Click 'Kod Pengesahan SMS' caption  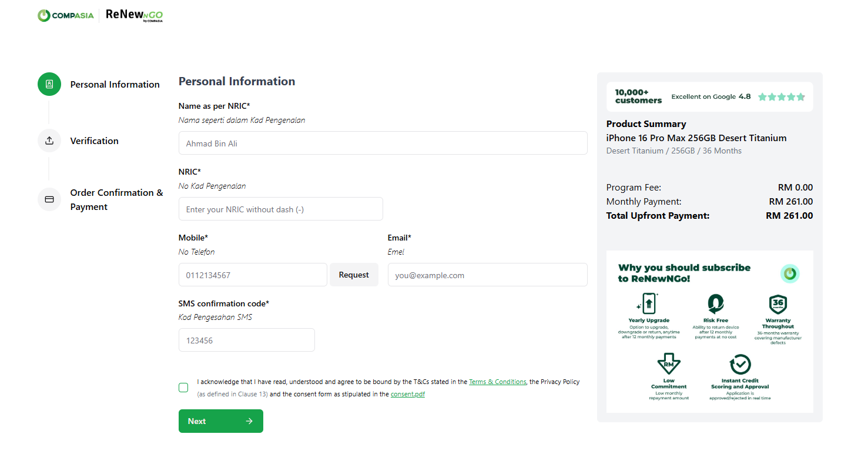215,318
